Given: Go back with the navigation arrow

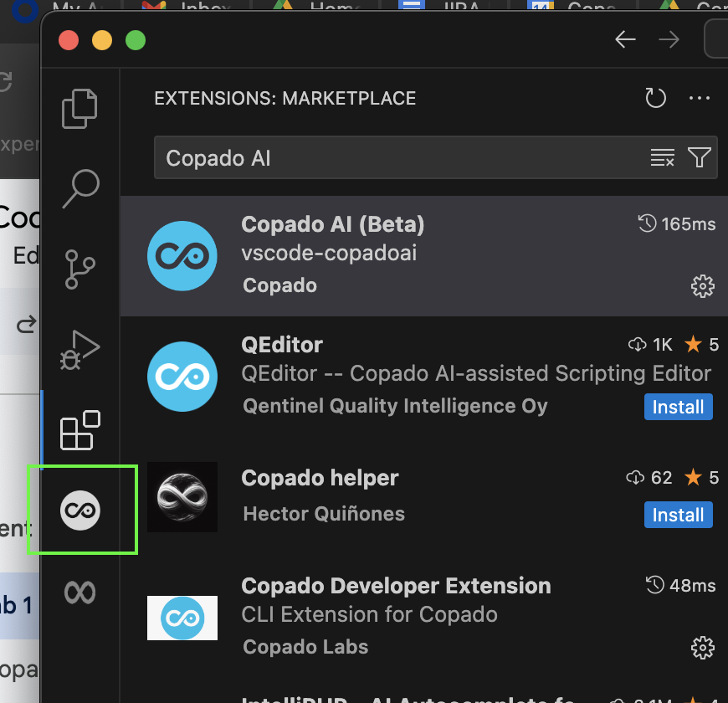Looking at the screenshot, I should tap(625, 39).
